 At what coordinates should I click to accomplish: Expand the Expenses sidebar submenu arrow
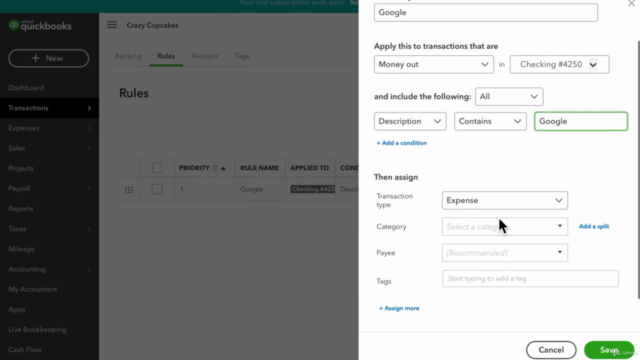pyautogui.click(x=89, y=128)
